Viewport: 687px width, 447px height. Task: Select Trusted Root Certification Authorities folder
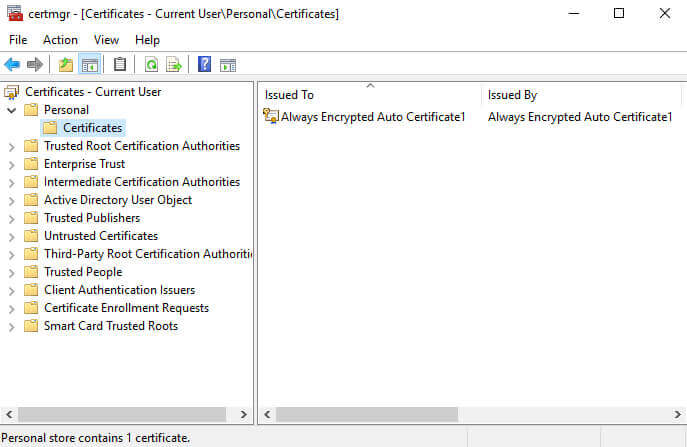[142, 146]
